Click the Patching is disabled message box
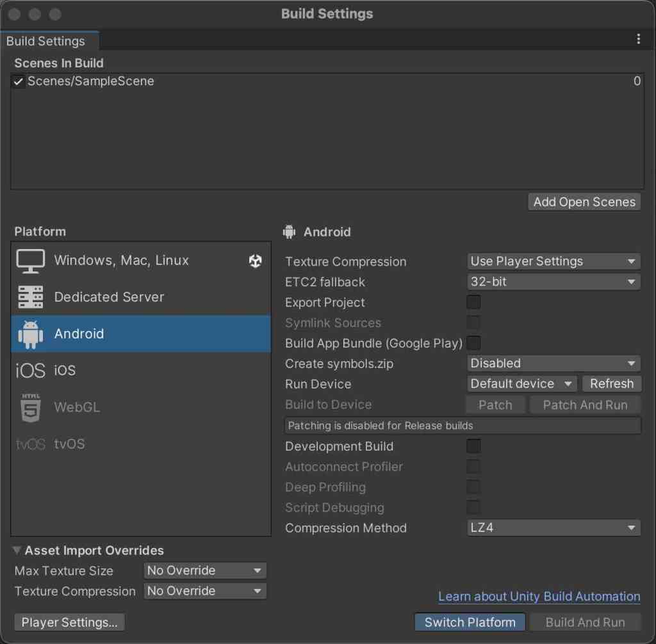The width and height of the screenshot is (656, 644). pyautogui.click(x=463, y=426)
